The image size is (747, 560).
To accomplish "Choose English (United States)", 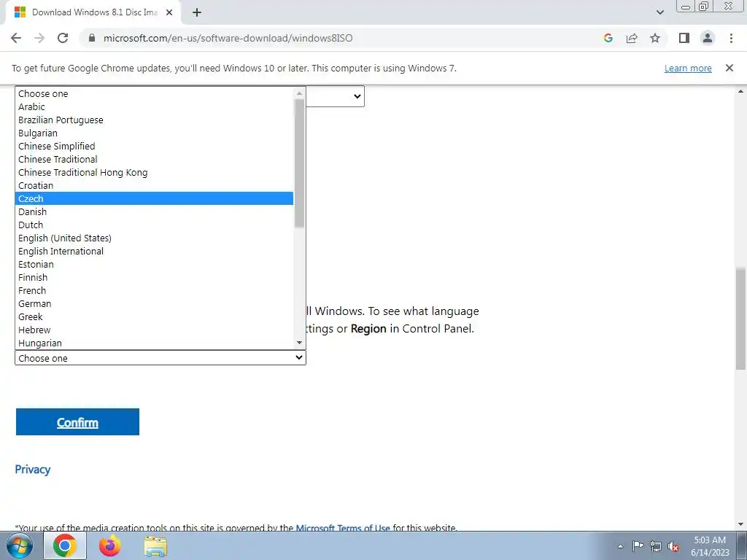I will click(x=154, y=238).
